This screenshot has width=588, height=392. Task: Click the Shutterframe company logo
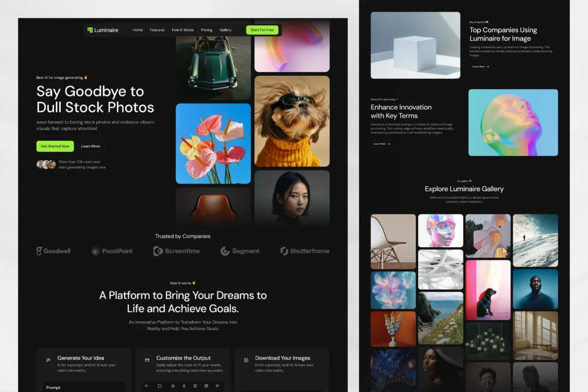(305, 251)
